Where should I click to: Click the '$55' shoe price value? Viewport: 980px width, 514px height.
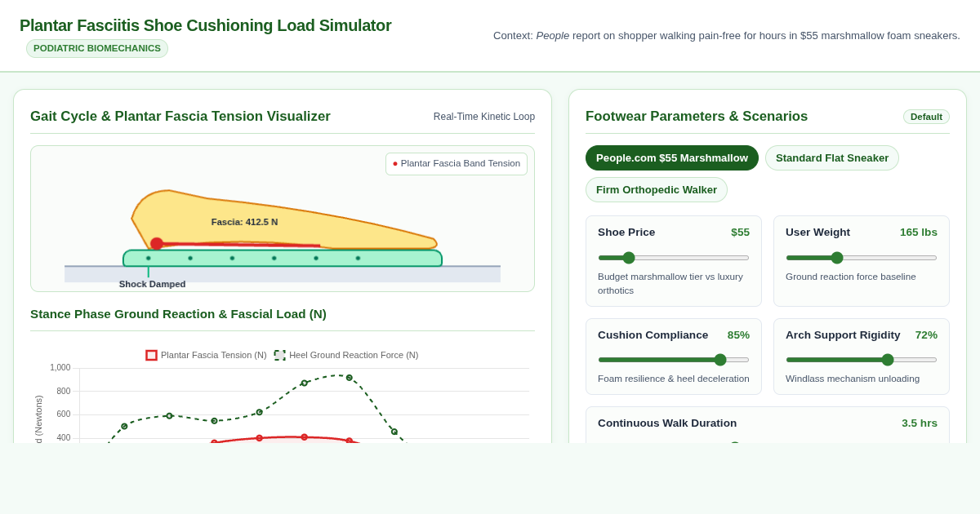740,232
